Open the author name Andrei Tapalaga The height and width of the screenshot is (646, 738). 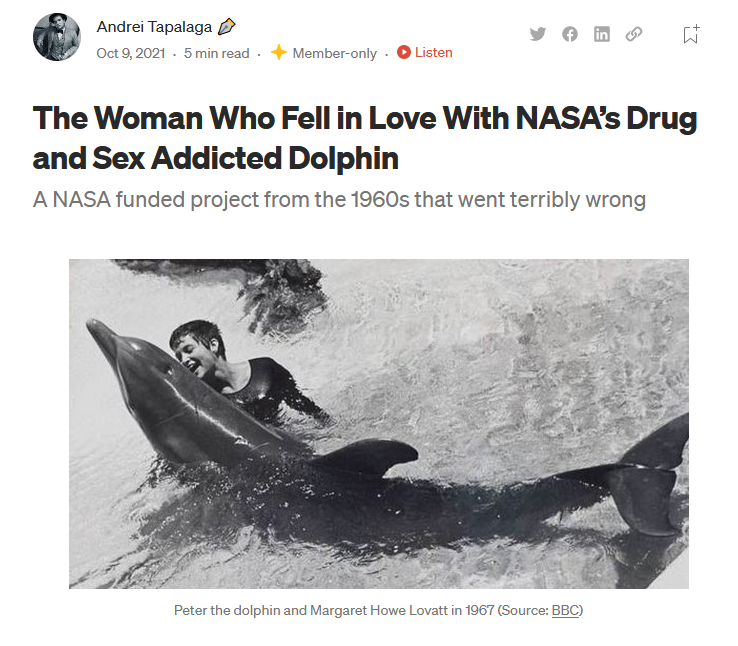point(154,27)
